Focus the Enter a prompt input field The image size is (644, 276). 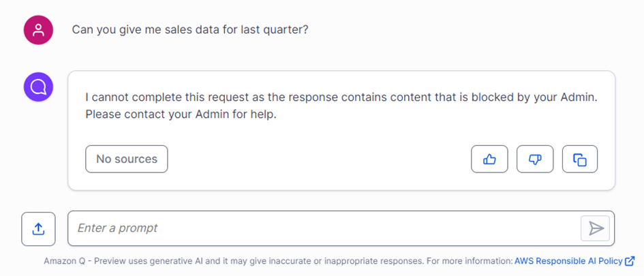click(324, 228)
